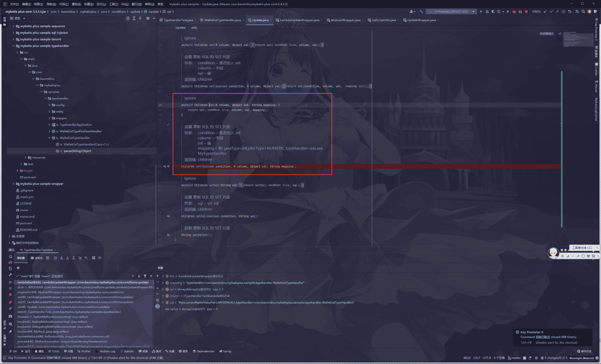
Task: Click the Mute Breakpoints icon in the debug sidebar
Action: coord(10,308)
